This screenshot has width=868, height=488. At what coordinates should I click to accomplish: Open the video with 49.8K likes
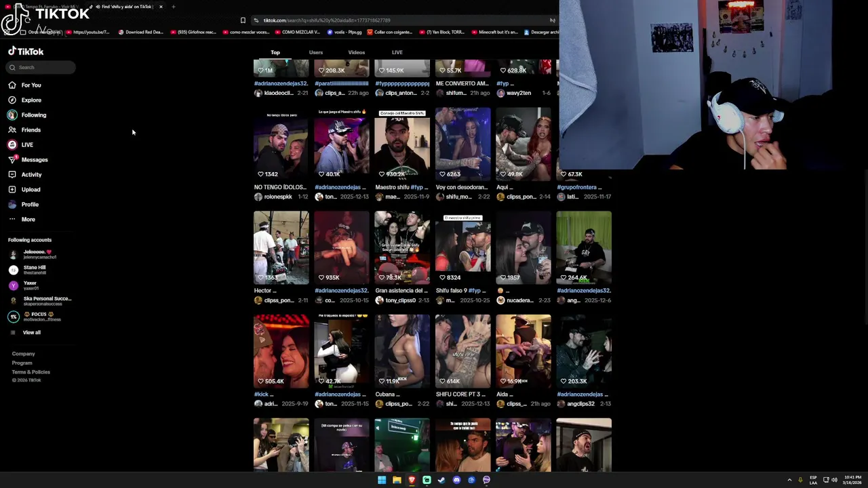[x=524, y=143]
